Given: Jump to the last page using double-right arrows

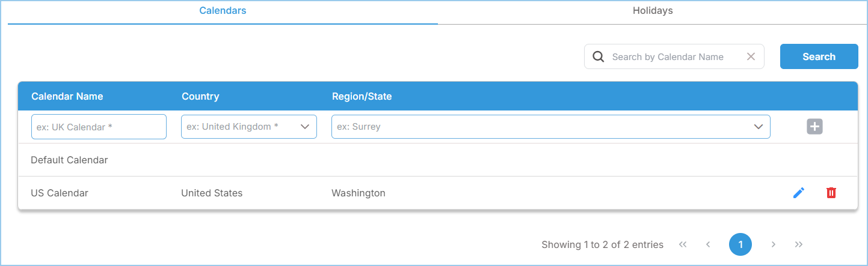Looking at the screenshot, I should click(x=799, y=244).
